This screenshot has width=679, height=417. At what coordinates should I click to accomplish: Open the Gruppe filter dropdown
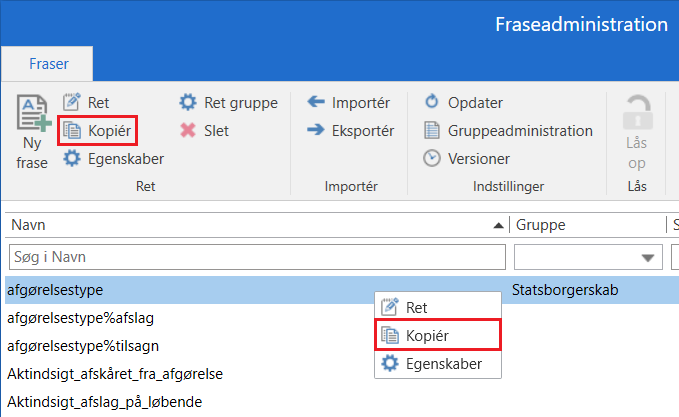650,258
